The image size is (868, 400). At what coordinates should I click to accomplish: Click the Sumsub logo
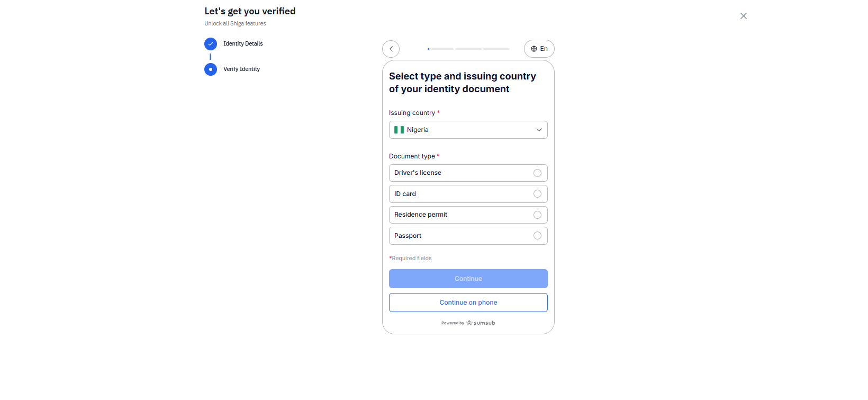tap(481, 323)
